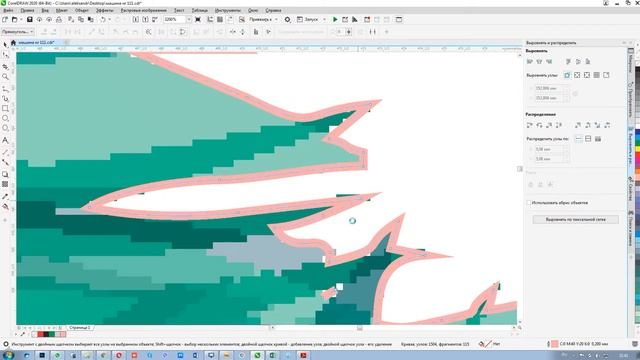Select the Color Eyedropper tool
This screenshot has width=640, height=360.
(5, 196)
